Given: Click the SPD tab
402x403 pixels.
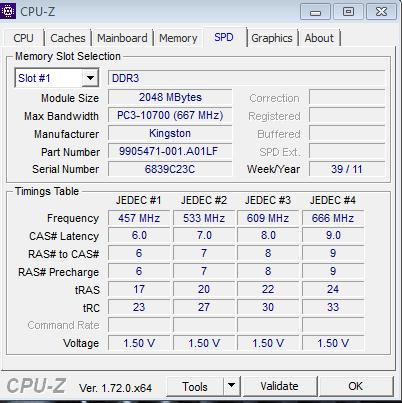Looking at the screenshot, I should [x=224, y=37].
